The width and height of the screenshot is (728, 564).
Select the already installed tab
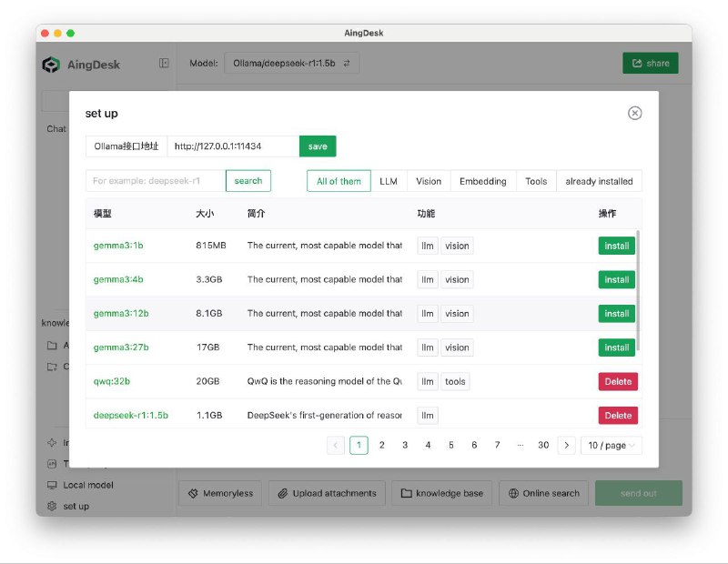click(x=600, y=180)
